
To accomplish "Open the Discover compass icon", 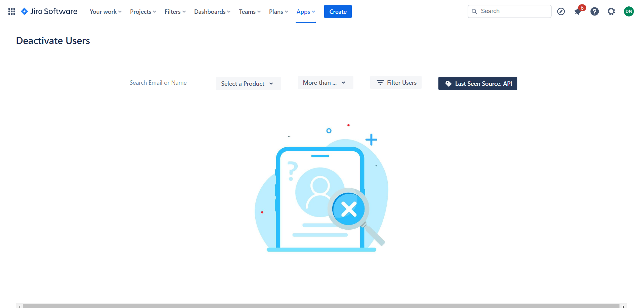I will (x=561, y=11).
